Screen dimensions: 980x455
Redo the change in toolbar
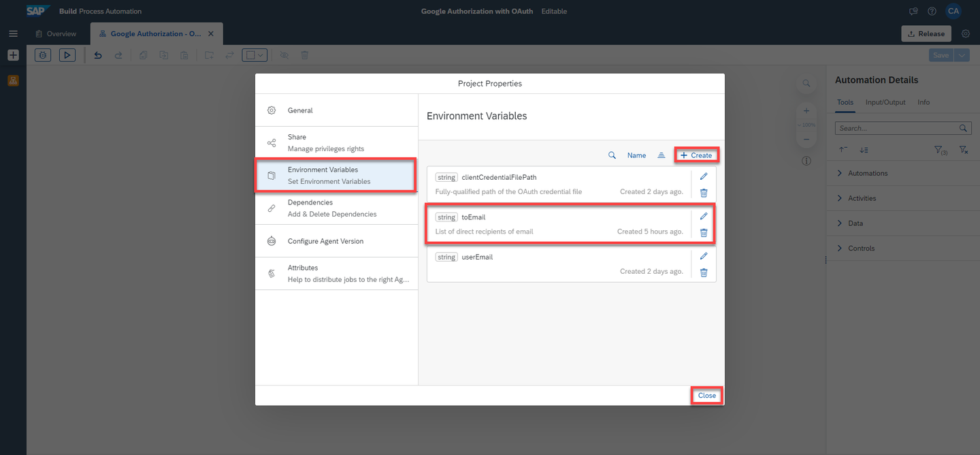[x=118, y=55]
